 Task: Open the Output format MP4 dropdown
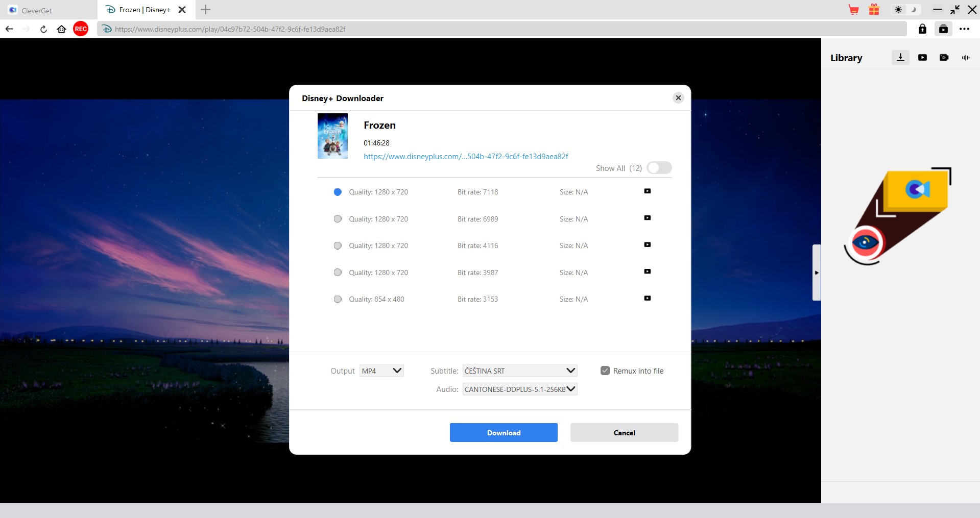coord(381,371)
